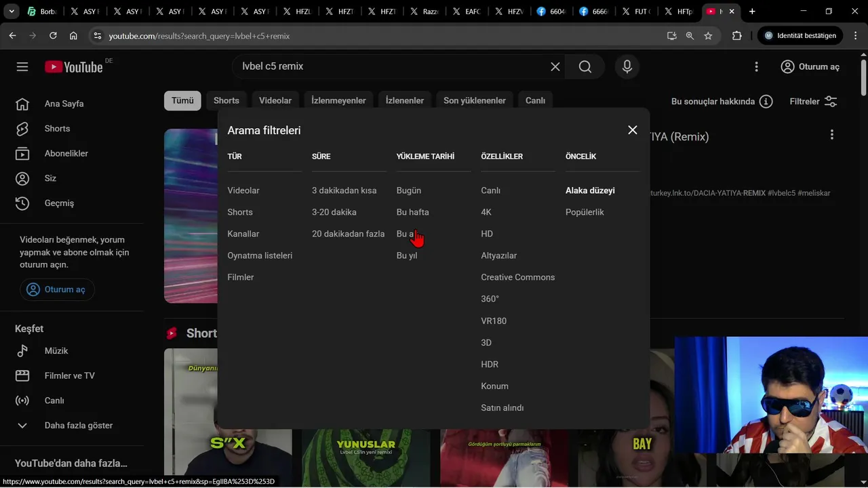Select Canlı under Özellikler
This screenshot has width=868, height=488.
[490, 190]
